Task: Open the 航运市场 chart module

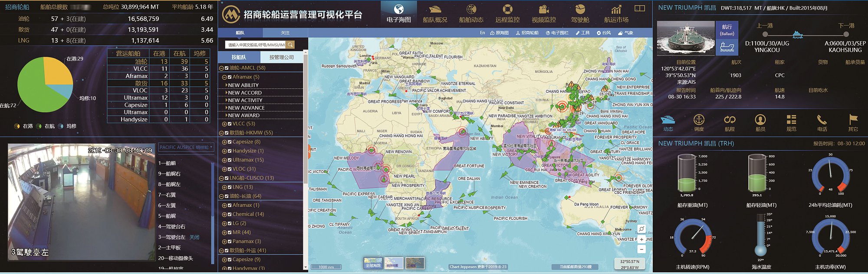Action: click(x=616, y=13)
